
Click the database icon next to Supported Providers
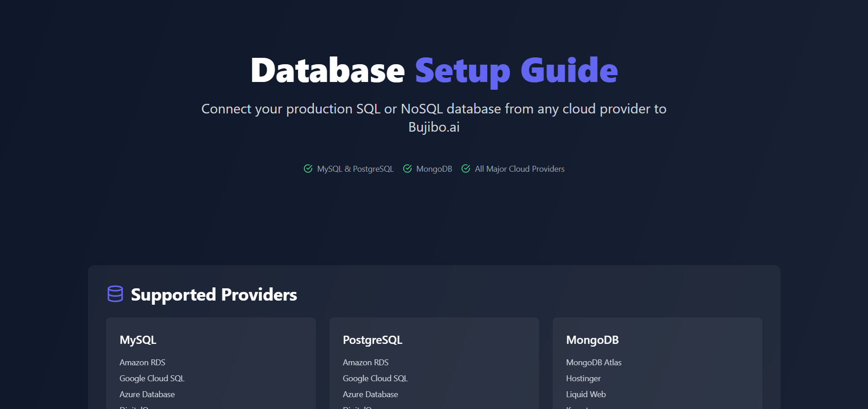(115, 294)
